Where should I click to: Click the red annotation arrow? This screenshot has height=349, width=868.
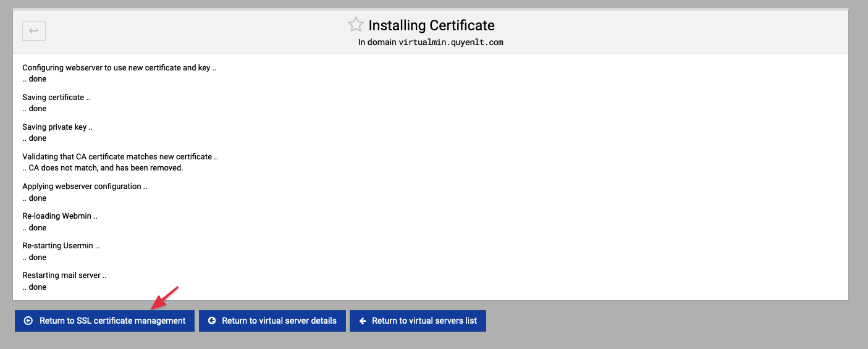[x=164, y=297]
